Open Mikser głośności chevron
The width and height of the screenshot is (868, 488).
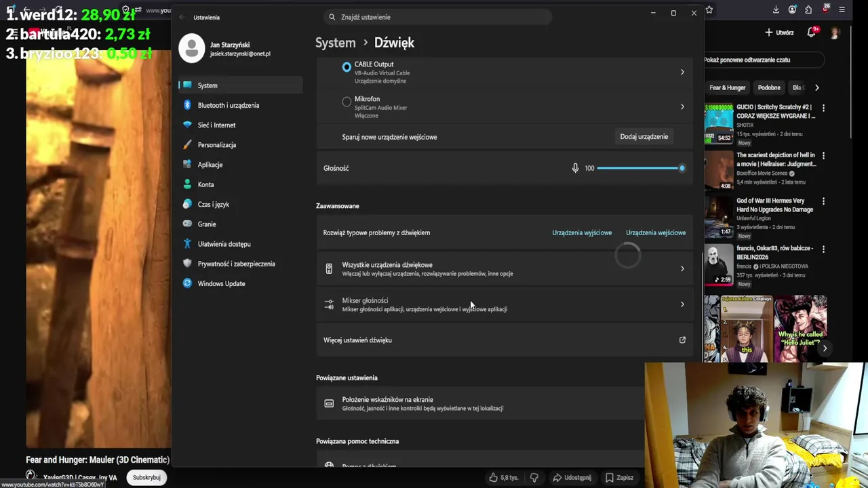(682, 304)
